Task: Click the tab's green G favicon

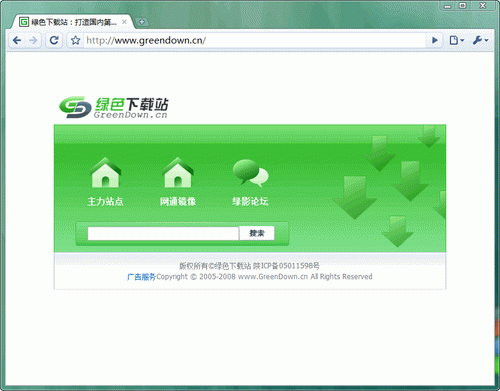Action: click(x=24, y=22)
